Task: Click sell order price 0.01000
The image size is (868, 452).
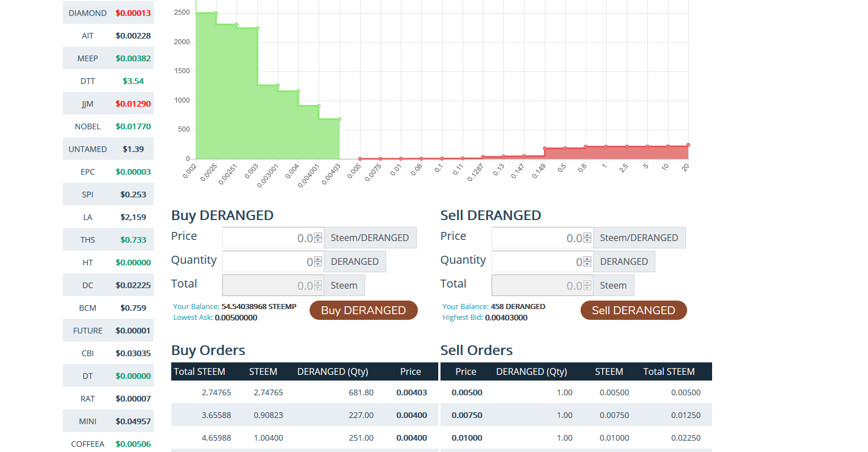Action: [467, 438]
